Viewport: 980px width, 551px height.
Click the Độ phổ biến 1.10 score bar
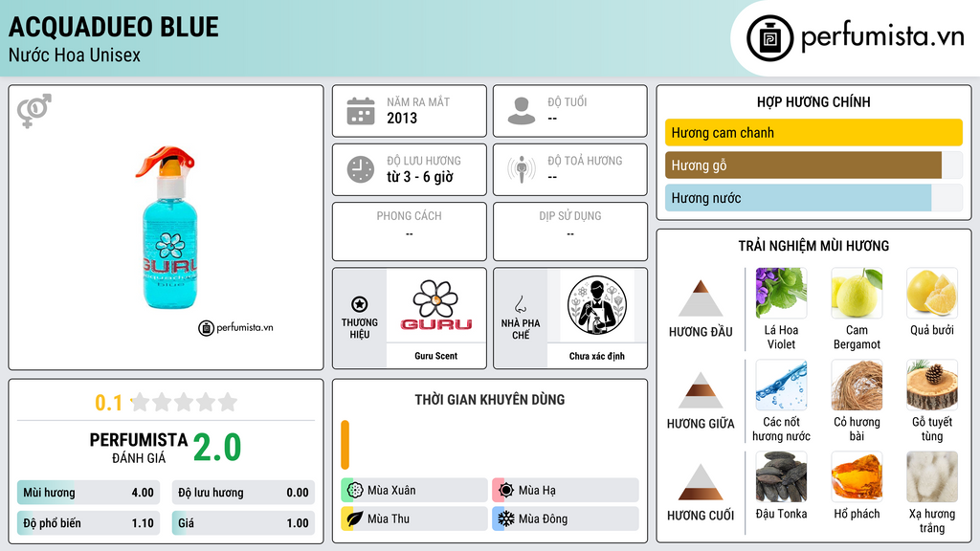(88, 523)
